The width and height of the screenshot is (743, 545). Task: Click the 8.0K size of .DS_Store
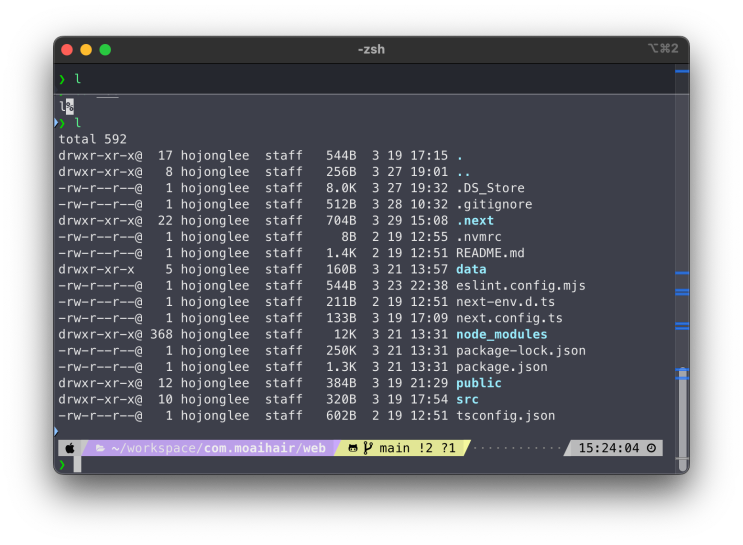(x=341, y=188)
